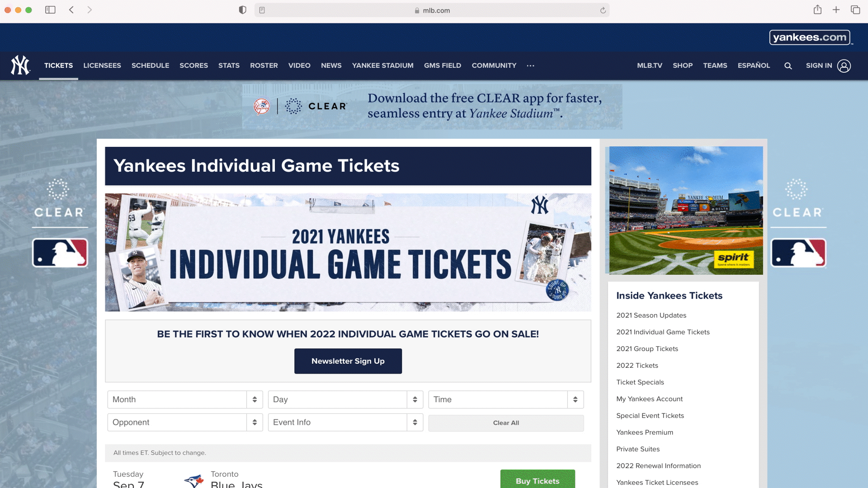Image resolution: width=868 pixels, height=488 pixels.
Task: Show the Safari tab overview icon
Action: pyautogui.click(x=855, y=10)
